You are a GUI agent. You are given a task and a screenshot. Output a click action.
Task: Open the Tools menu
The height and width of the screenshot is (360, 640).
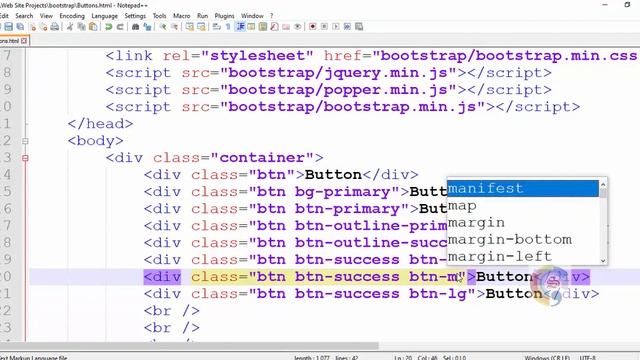(159, 16)
